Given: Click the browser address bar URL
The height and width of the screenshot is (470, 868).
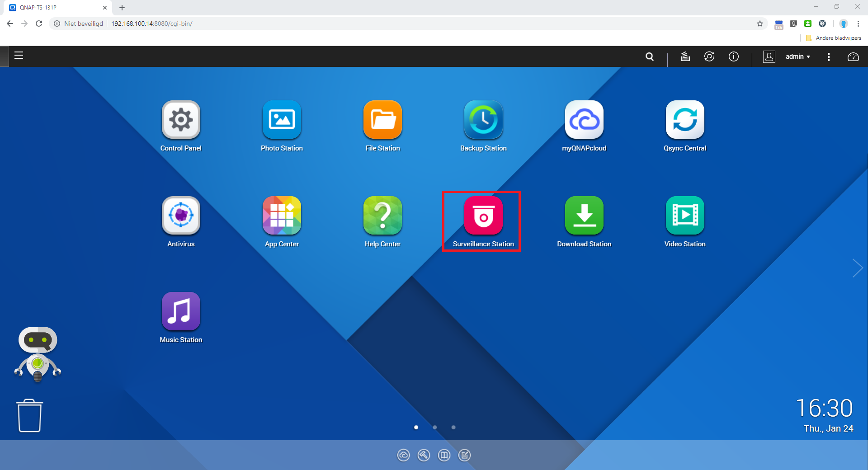Looking at the screenshot, I should (x=152, y=23).
